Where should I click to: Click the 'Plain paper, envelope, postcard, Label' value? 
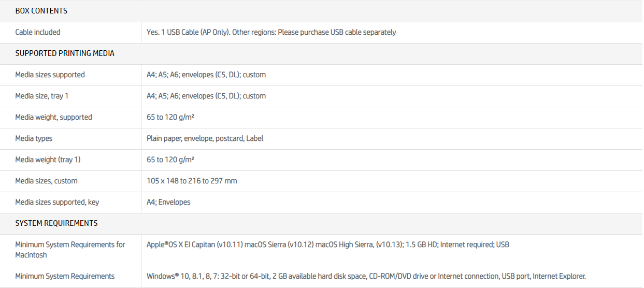pyautogui.click(x=205, y=138)
